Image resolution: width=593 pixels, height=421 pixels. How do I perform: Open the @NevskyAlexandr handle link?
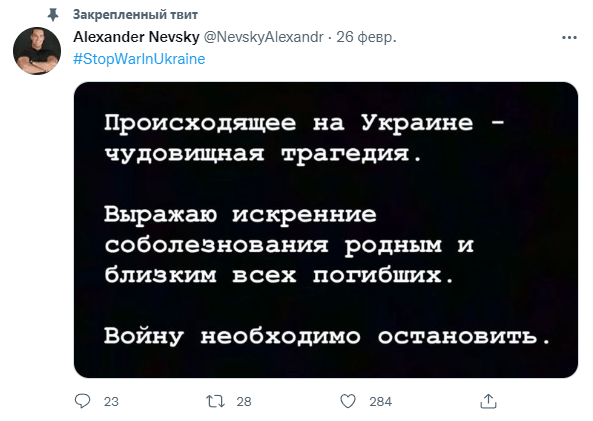coord(264,37)
